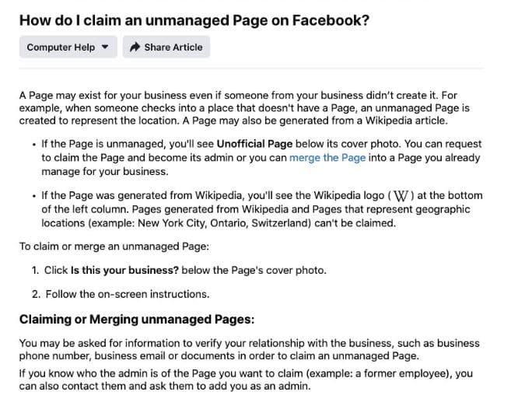The width and height of the screenshot is (532, 413).
Task: Follow the 'merge the Page' link
Action: tap(326, 158)
